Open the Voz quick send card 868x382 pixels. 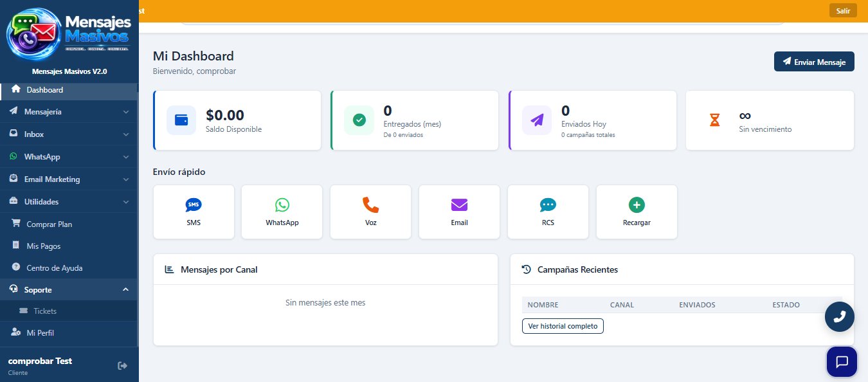[x=370, y=212]
